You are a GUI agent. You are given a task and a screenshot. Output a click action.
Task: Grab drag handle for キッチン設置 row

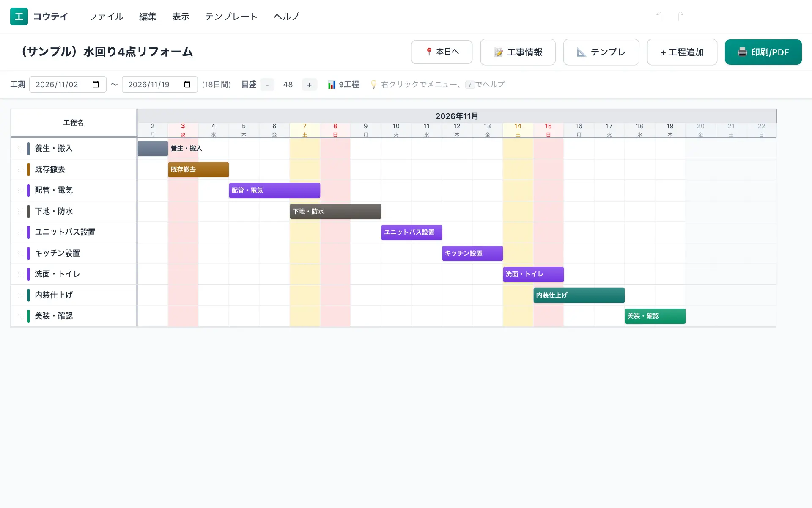point(20,253)
